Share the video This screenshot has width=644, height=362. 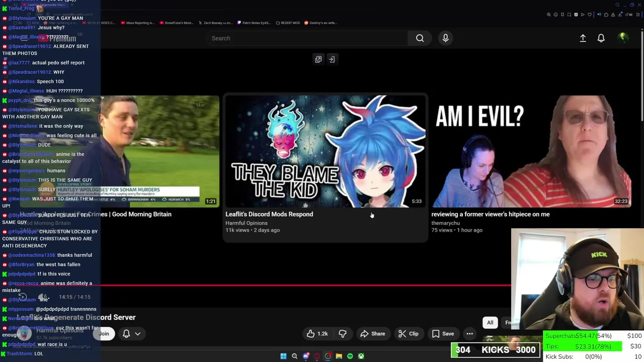tap(373, 334)
